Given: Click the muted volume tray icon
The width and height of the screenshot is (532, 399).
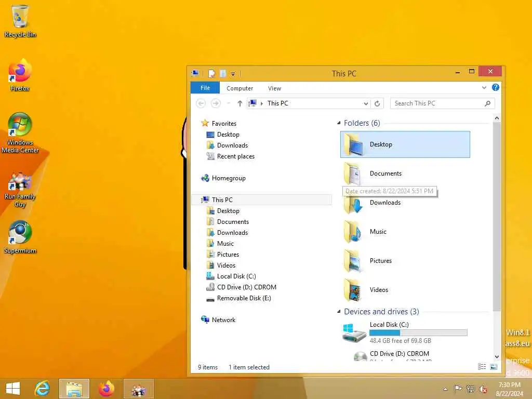Looking at the screenshot, I should [483, 389].
